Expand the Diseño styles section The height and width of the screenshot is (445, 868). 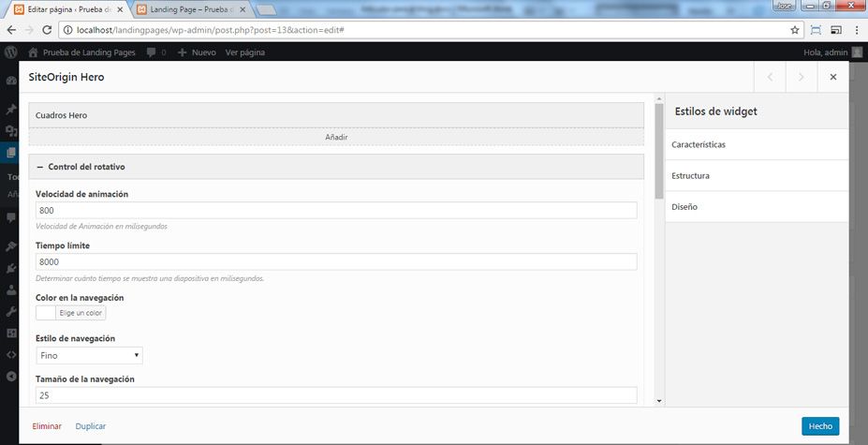point(757,207)
